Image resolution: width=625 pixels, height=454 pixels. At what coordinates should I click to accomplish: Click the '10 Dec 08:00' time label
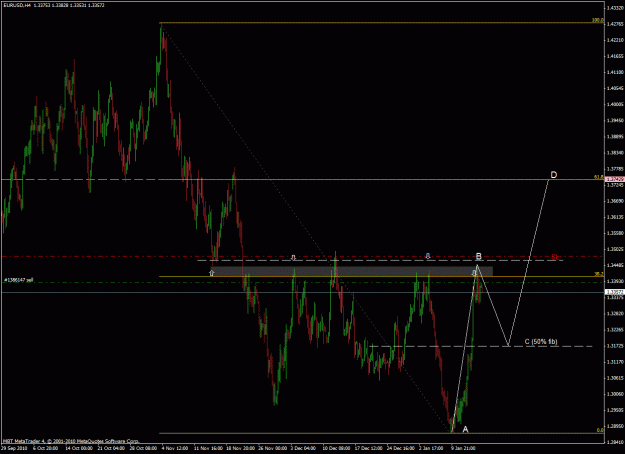click(337, 448)
